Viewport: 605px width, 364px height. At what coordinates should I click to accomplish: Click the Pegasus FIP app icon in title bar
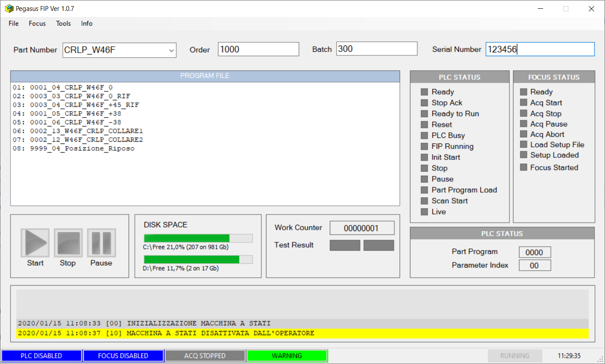(9, 9)
